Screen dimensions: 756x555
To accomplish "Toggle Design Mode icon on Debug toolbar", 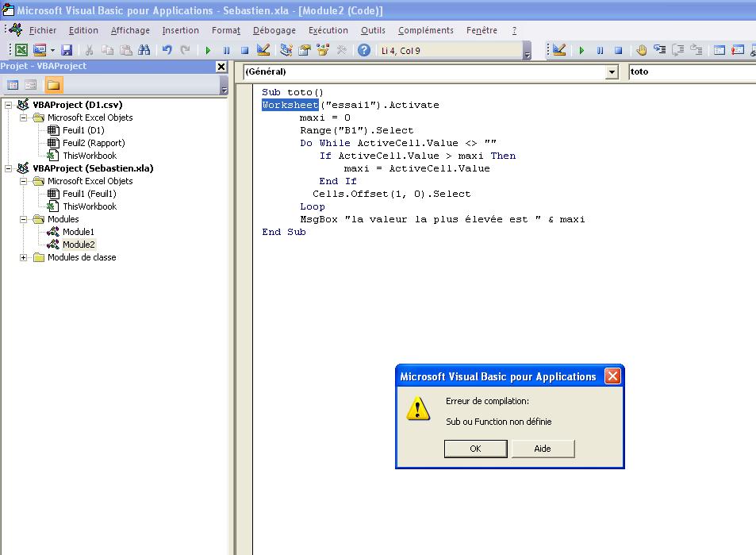I will [x=559, y=50].
